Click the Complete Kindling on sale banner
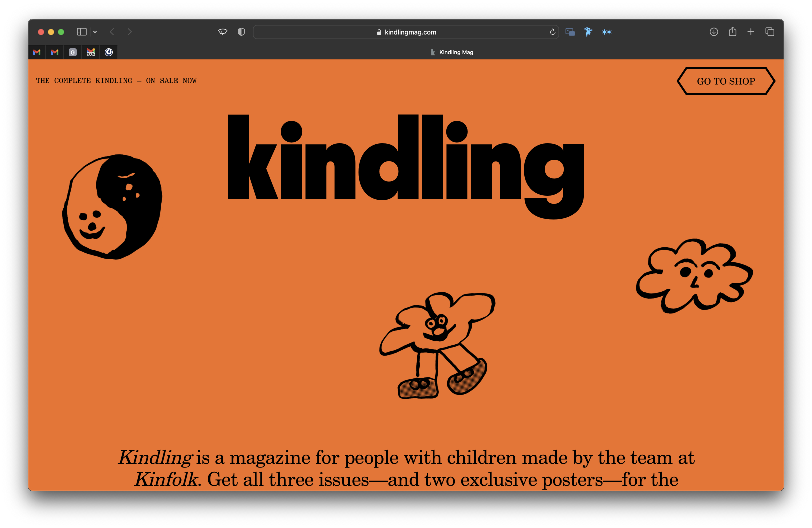The height and width of the screenshot is (528, 812). point(116,81)
